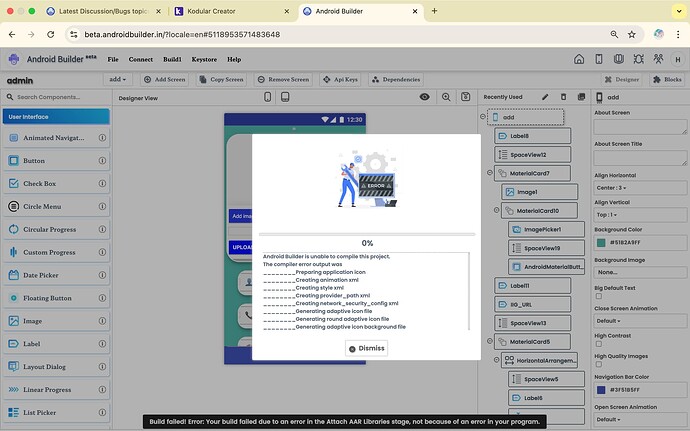Select the ImagePicker1 tree item

pyautogui.click(x=546, y=229)
